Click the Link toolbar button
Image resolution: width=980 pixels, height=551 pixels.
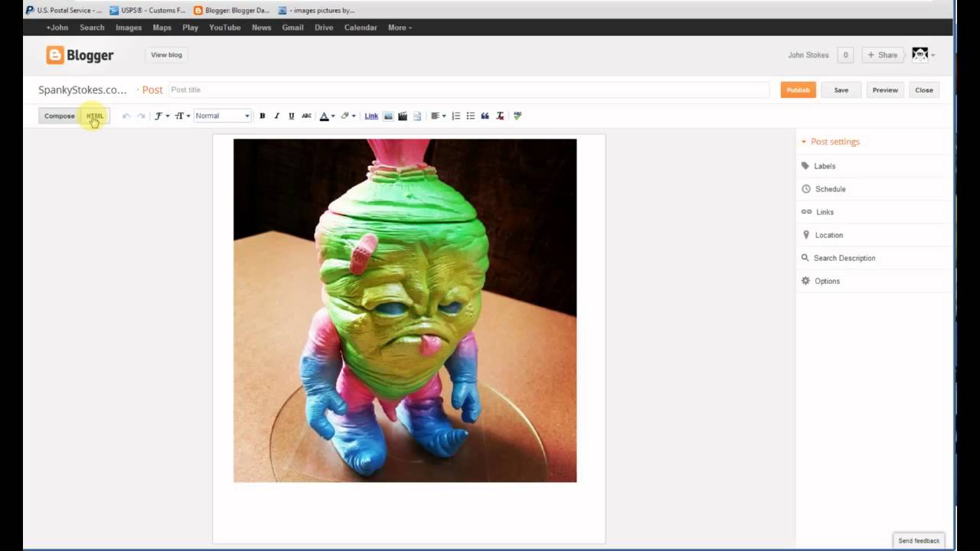(371, 116)
